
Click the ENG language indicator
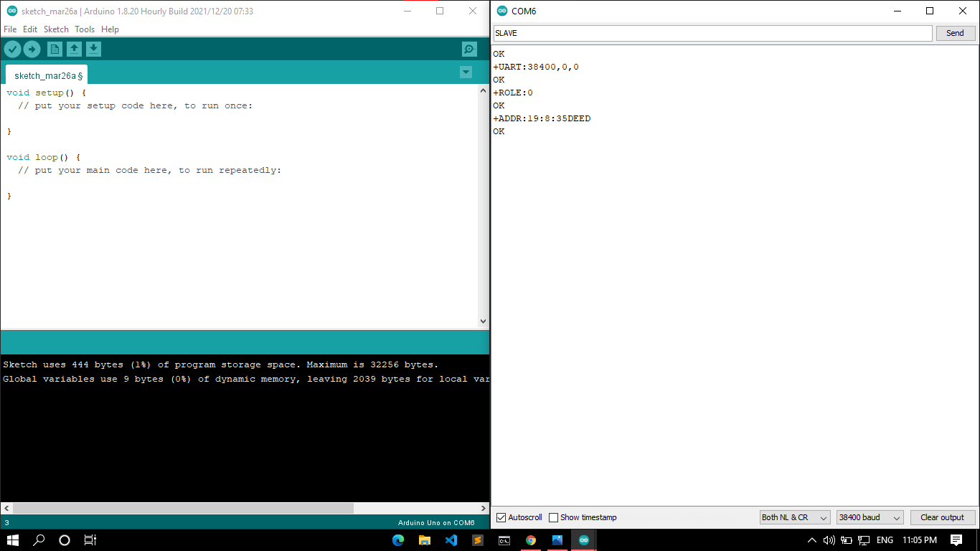[885, 540]
